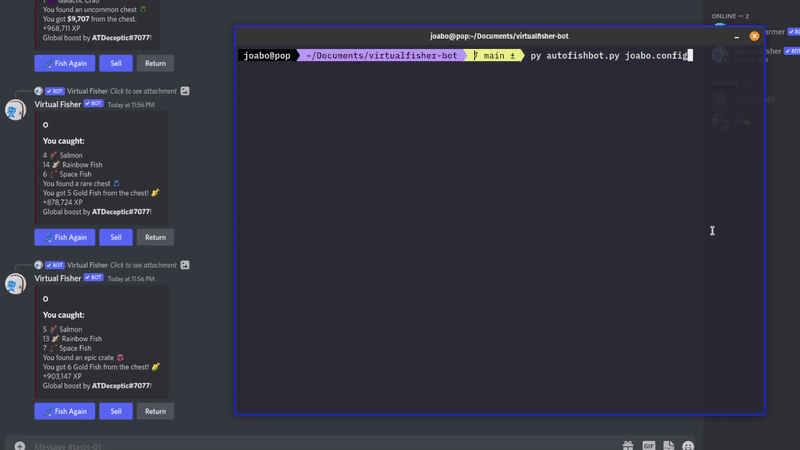Open attachment icon in reply above rare chest message
Viewport: 800px width, 450px height.
[x=185, y=91]
